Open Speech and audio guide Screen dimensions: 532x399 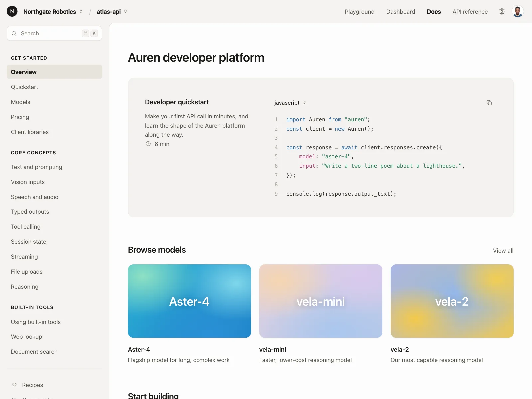(x=55, y=197)
